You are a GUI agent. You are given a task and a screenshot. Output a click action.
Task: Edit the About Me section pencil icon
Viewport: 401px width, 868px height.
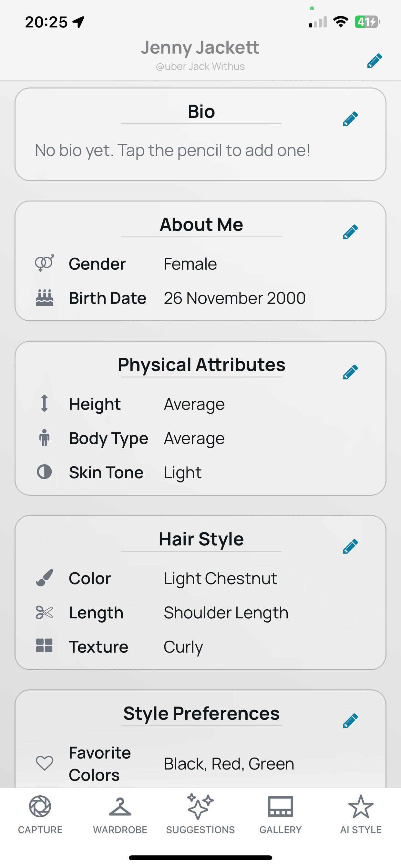click(350, 232)
